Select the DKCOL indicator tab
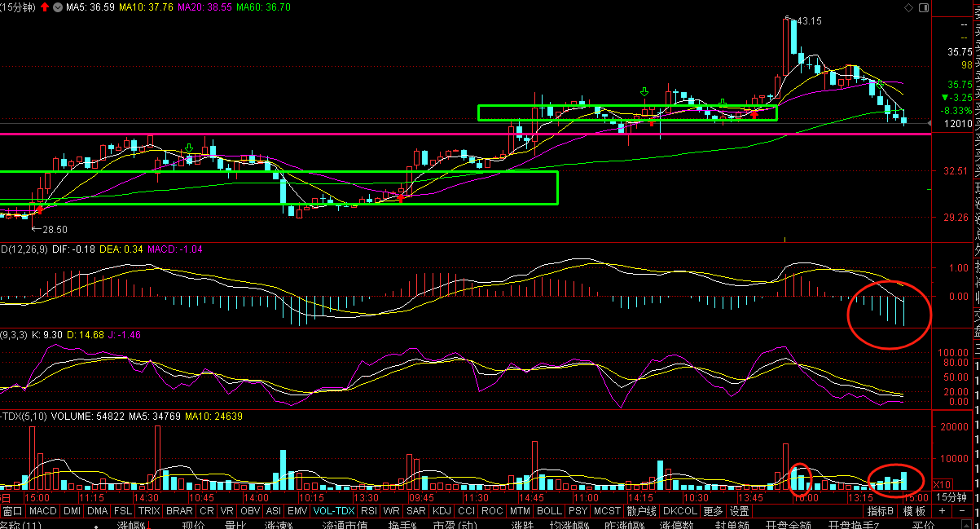The width and height of the screenshot is (980, 529). tap(680, 511)
